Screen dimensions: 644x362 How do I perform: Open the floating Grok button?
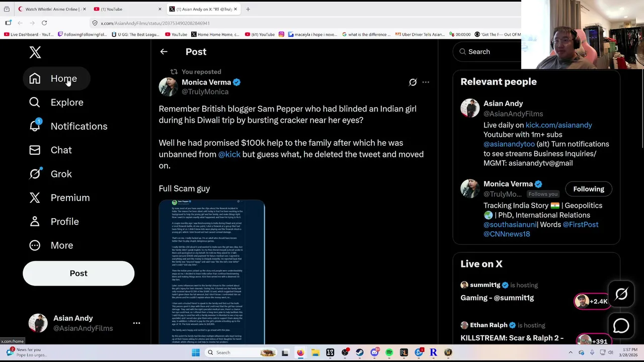point(621,294)
